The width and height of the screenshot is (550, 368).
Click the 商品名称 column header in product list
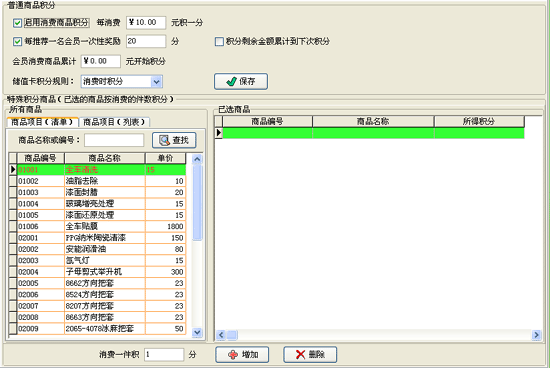(105, 158)
